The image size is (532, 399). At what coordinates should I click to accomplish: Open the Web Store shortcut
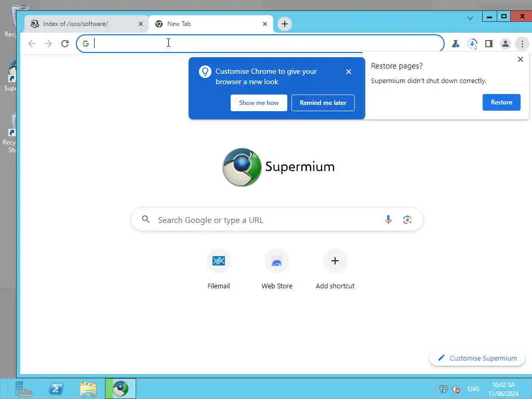[277, 270]
